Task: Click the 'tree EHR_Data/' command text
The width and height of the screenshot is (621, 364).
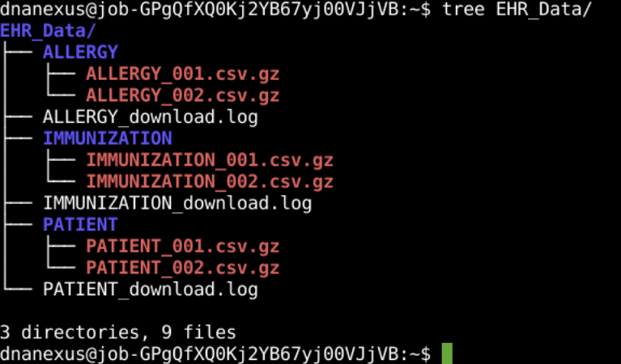Action: click(517, 10)
